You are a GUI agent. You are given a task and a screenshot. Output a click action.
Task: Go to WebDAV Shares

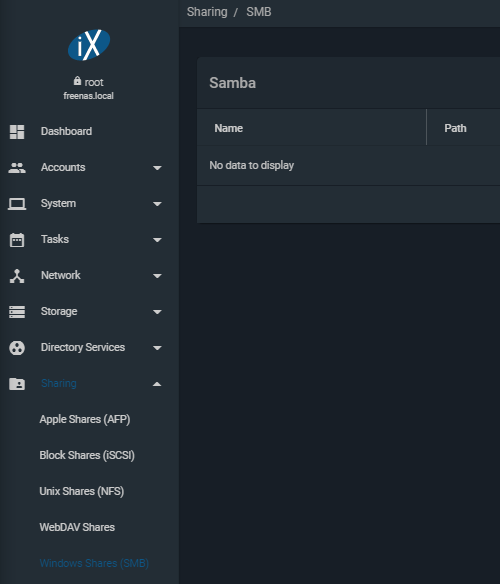(77, 527)
